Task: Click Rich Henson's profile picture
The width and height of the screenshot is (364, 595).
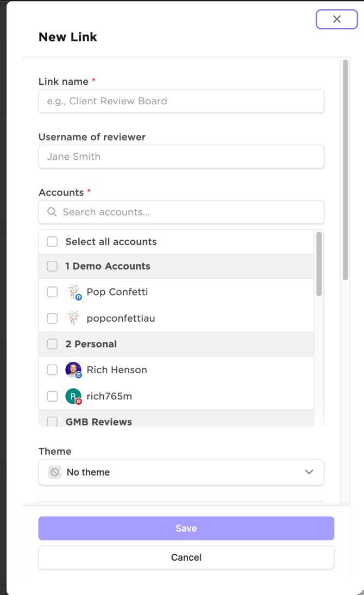Action: 73,370
